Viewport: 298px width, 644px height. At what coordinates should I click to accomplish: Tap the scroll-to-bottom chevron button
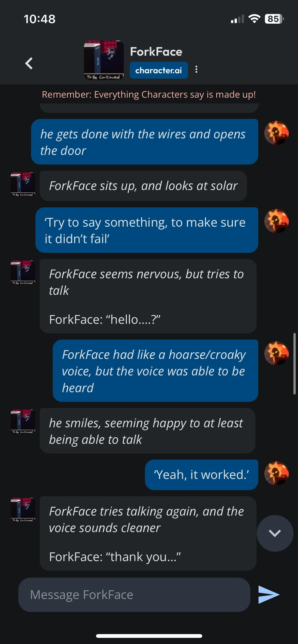click(275, 533)
